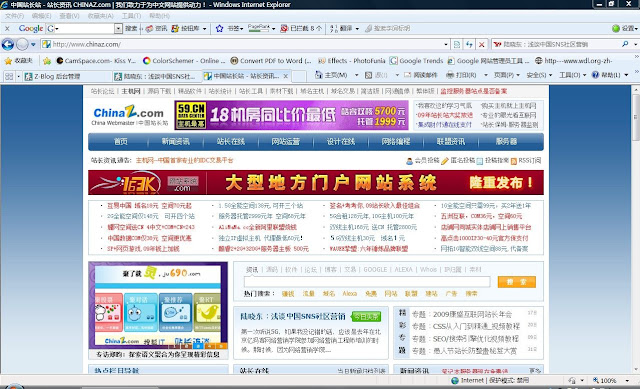Go back with the browser Back arrow
The image size is (640, 389).
coord(8,44)
